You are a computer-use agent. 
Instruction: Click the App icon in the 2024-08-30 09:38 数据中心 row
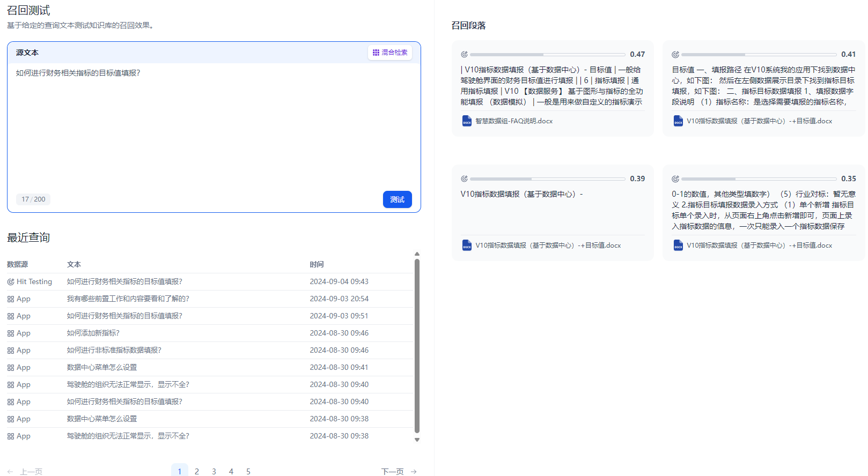click(x=11, y=419)
